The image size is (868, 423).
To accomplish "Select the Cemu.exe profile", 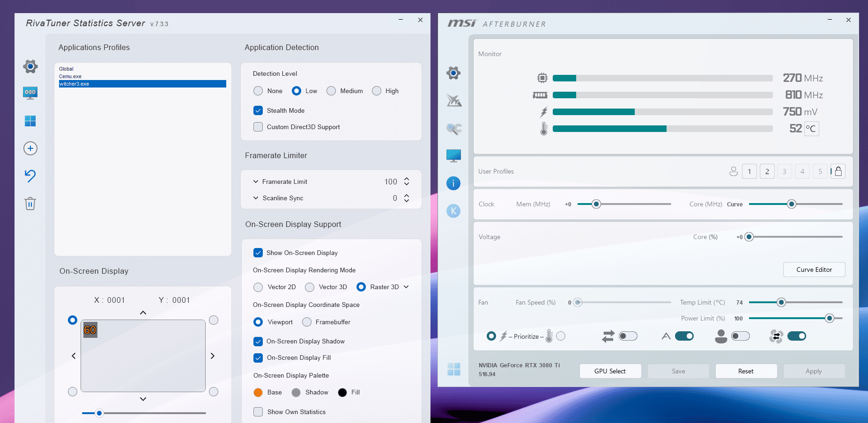I will point(142,76).
